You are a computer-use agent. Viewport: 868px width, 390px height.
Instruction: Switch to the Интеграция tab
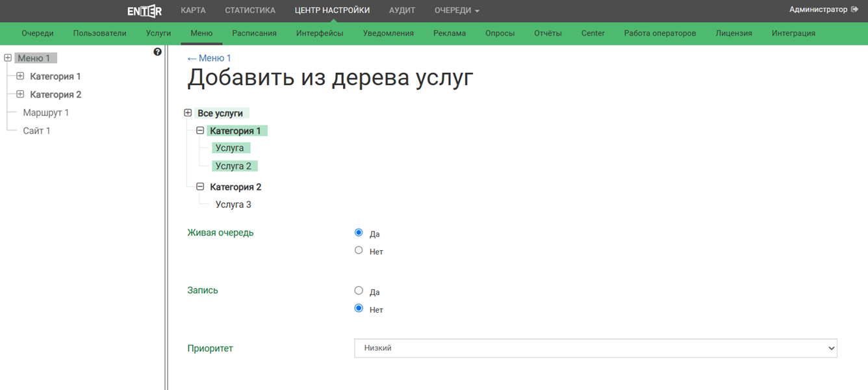[x=793, y=33]
